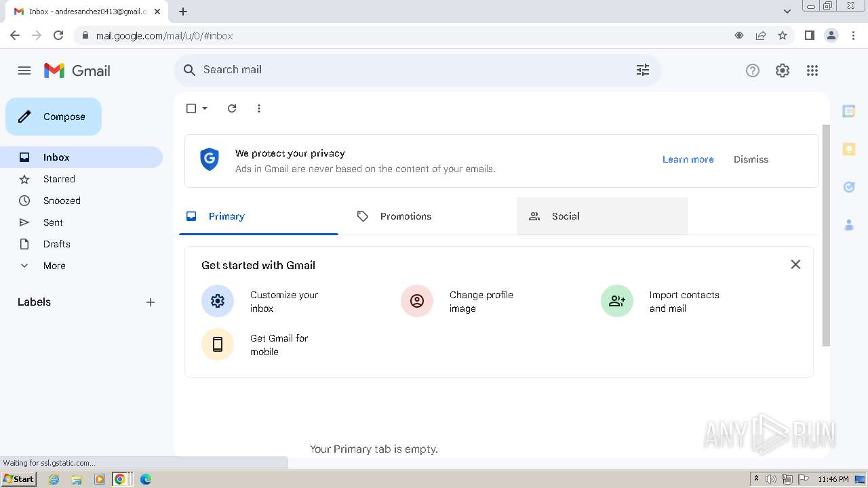The image size is (868, 488).
Task: Create a new label with plus icon
Action: pyautogui.click(x=151, y=302)
